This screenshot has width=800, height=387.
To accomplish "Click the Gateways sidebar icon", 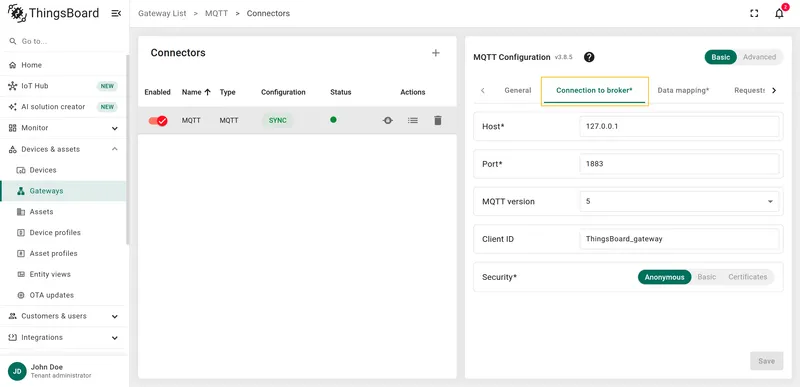I will (x=21, y=191).
